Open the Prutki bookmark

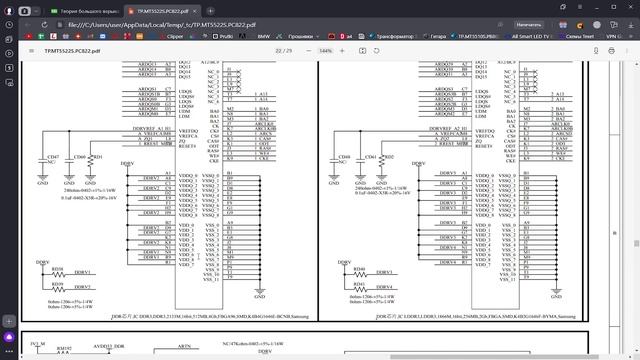223,36
